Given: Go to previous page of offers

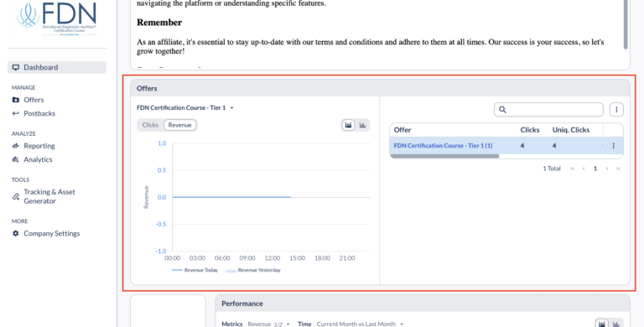Looking at the screenshot, I should click(x=584, y=169).
